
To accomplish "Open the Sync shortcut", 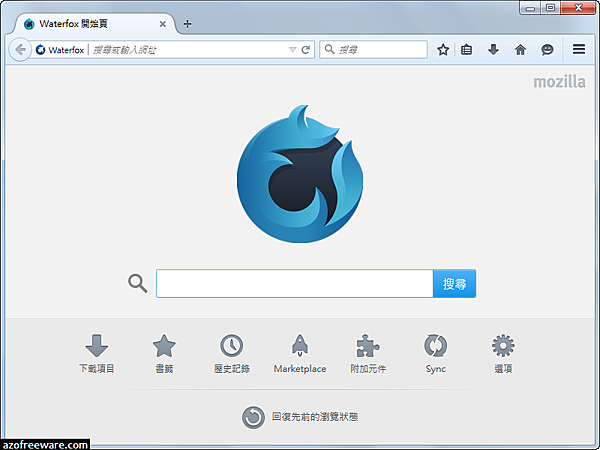I will 435,354.
